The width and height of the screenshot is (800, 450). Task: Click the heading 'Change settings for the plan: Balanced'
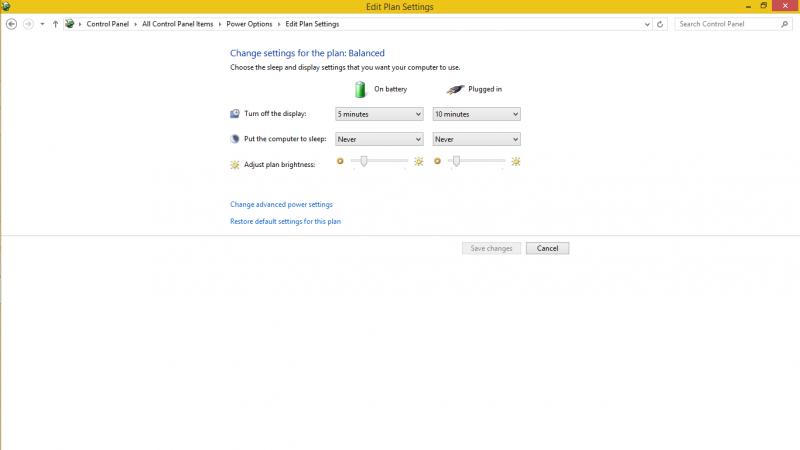point(307,53)
